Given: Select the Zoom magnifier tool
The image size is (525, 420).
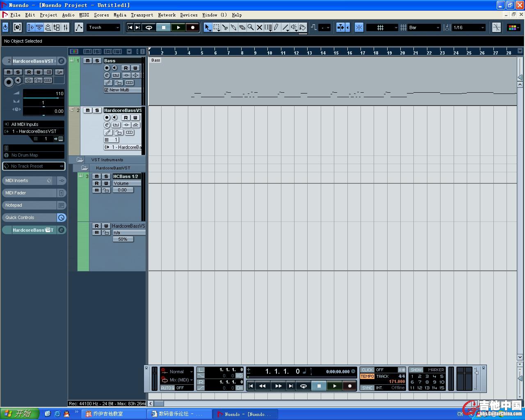Looking at the screenshot, I should coord(251,27).
